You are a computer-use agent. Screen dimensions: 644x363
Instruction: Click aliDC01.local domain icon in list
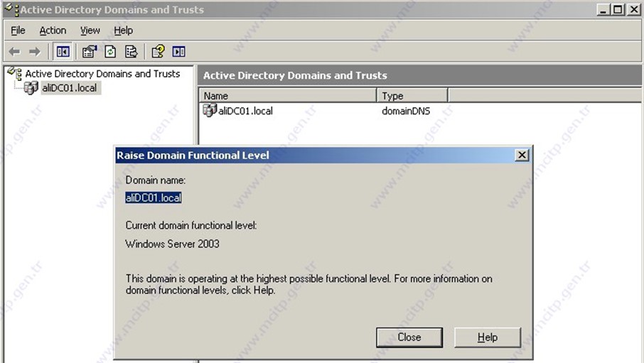210,110
